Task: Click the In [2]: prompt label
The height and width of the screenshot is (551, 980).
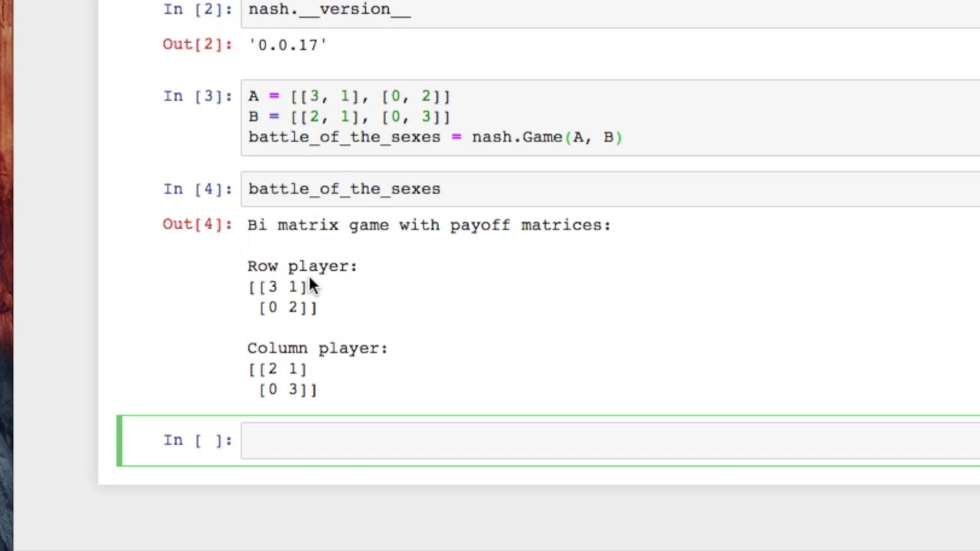Action: pos(198,9)
